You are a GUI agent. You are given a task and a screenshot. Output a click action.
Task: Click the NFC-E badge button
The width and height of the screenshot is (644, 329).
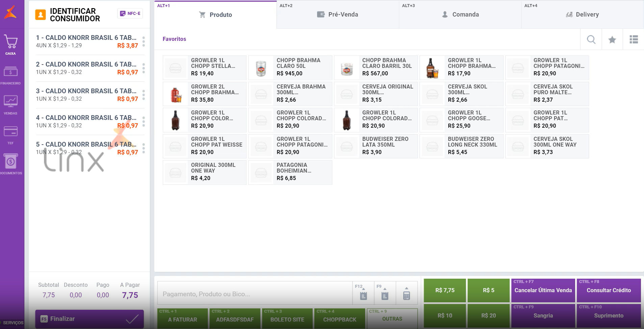point(130,14)
